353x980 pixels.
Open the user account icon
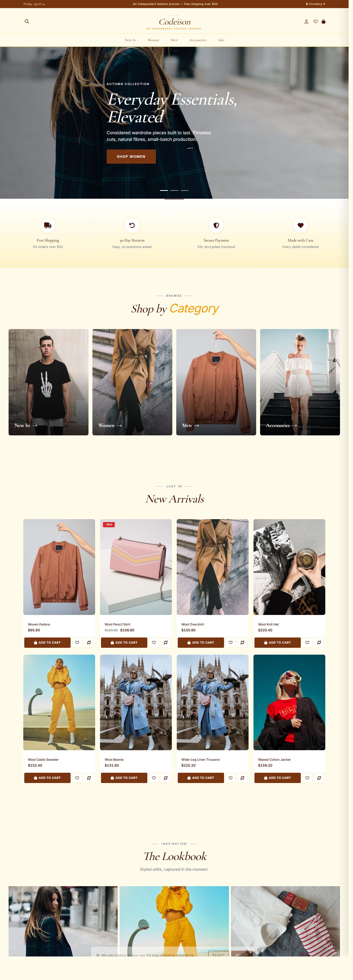(306, 22)
